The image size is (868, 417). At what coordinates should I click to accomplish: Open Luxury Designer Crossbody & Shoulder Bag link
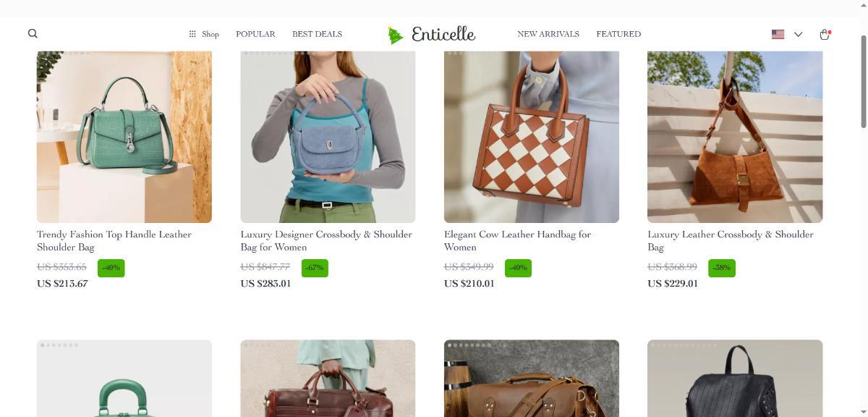pos(326,240)
